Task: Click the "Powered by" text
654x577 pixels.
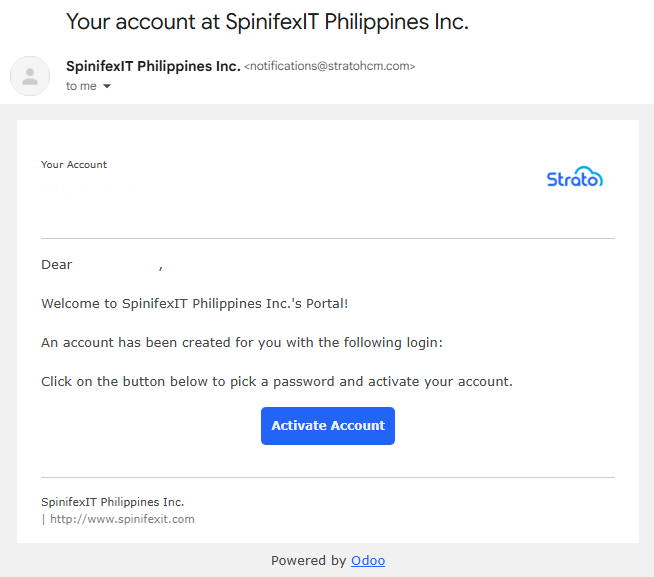Action: (308, 560)
